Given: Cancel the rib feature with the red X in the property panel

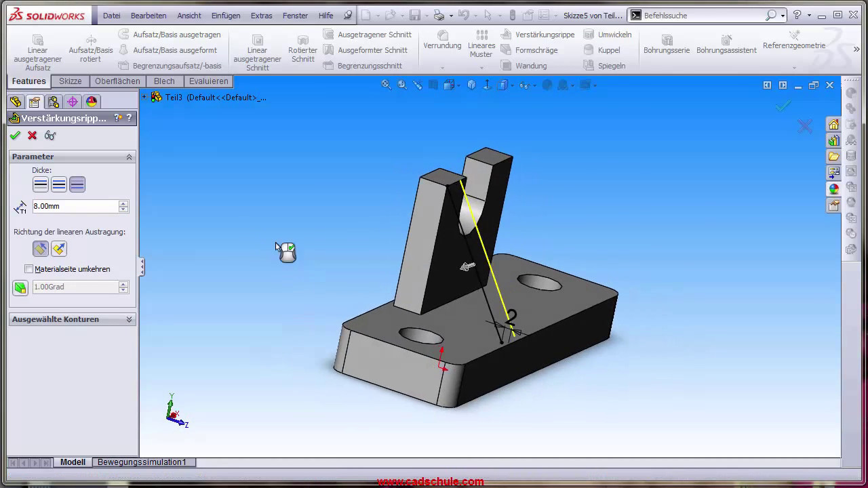Looking at the screenshot, I should point(32,136).
